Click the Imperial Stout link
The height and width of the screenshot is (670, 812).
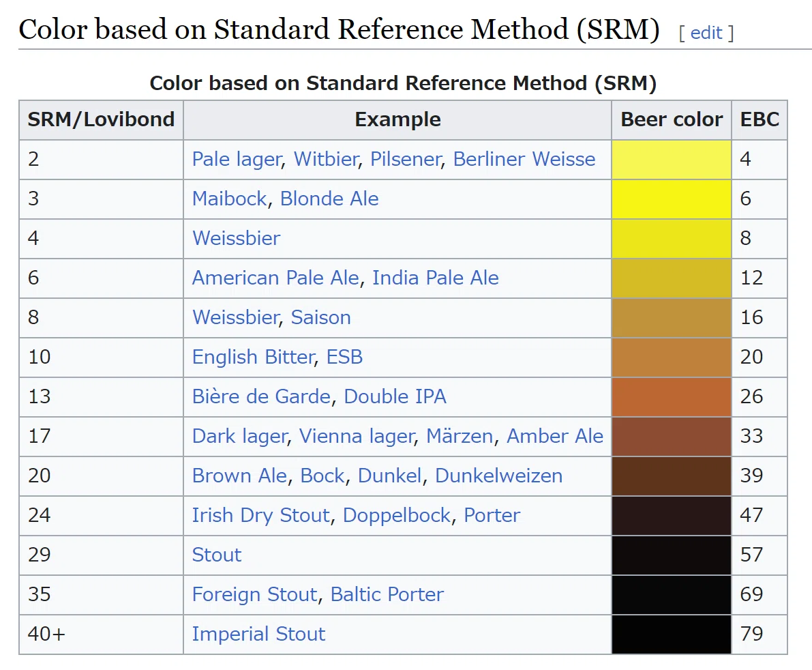tap(258, 635)
